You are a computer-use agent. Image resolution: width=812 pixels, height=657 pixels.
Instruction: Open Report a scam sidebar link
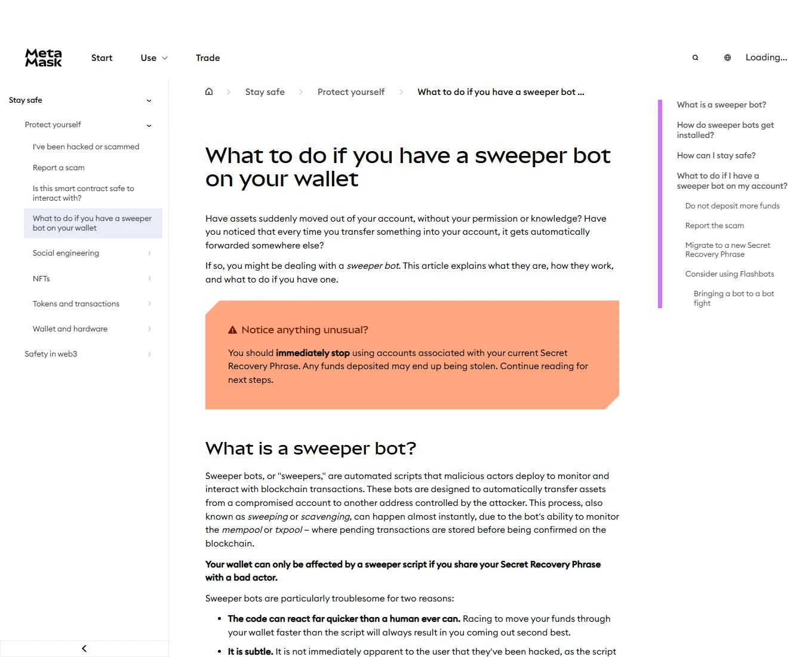point(59,167)
